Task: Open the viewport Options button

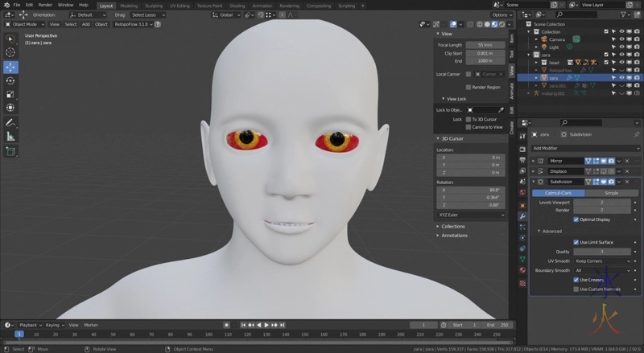Action: point(501,14)
